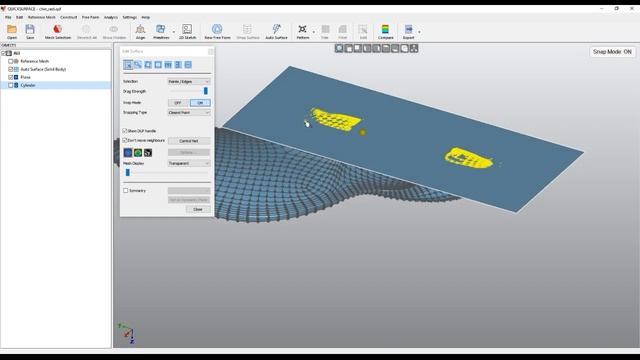The image size is (640, 360).
Task: Toggle visibility checkbox of Auto Surface (Solid Body)
Action: tap(11, 69)
